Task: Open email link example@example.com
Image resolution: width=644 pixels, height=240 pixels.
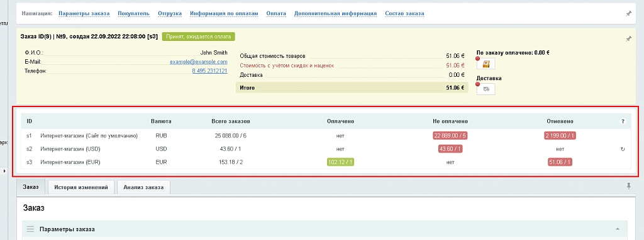Action: point(199,62)
